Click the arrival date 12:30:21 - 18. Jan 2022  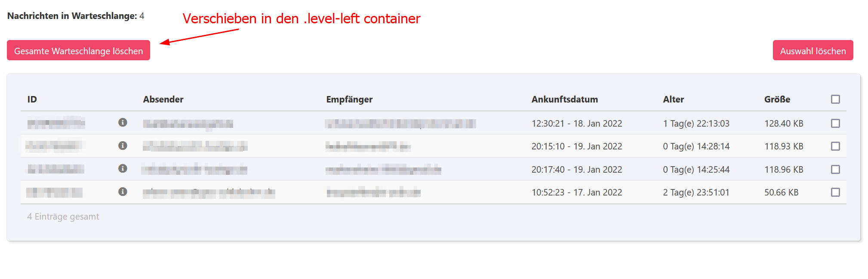pos(576,124)
